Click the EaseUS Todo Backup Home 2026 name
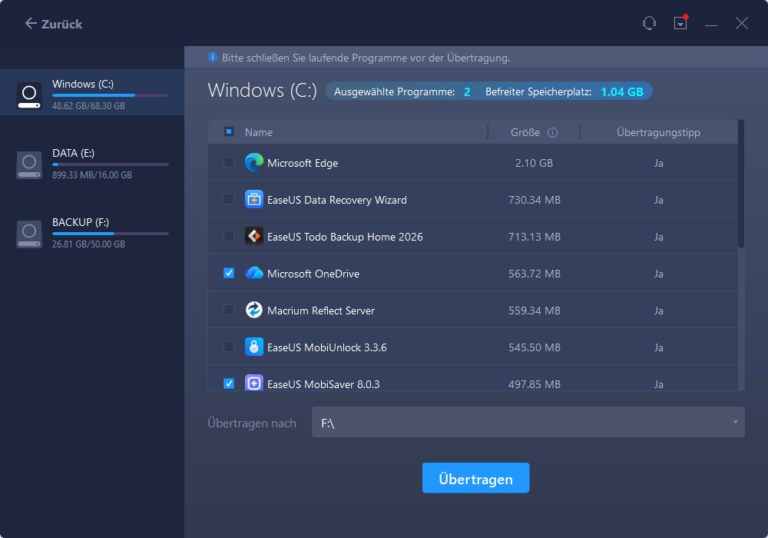The height and width of the screenshot is (538, 768). click(345, 237)
